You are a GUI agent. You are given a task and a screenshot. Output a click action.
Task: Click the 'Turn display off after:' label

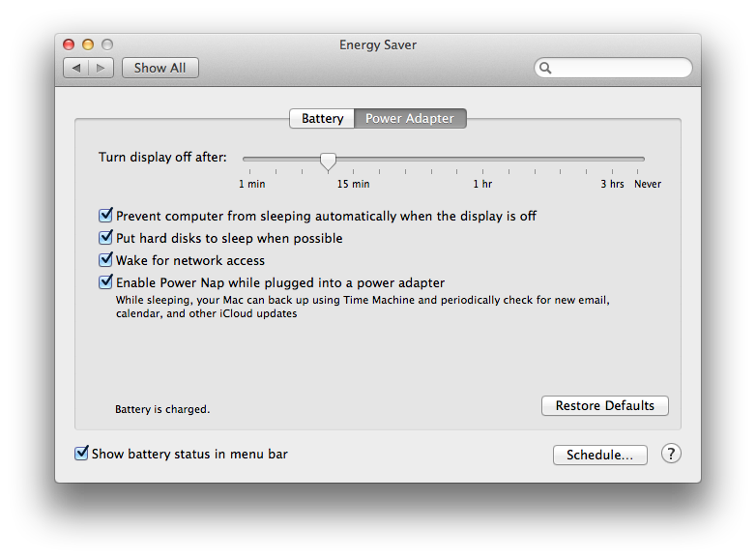click(x=163, y=158)
